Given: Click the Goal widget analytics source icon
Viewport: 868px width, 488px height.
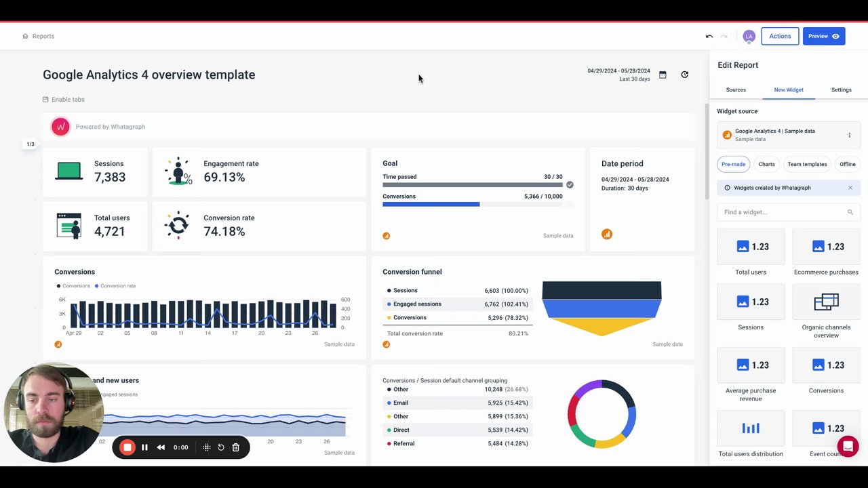Looking at the screenshot, I should 387,236.
